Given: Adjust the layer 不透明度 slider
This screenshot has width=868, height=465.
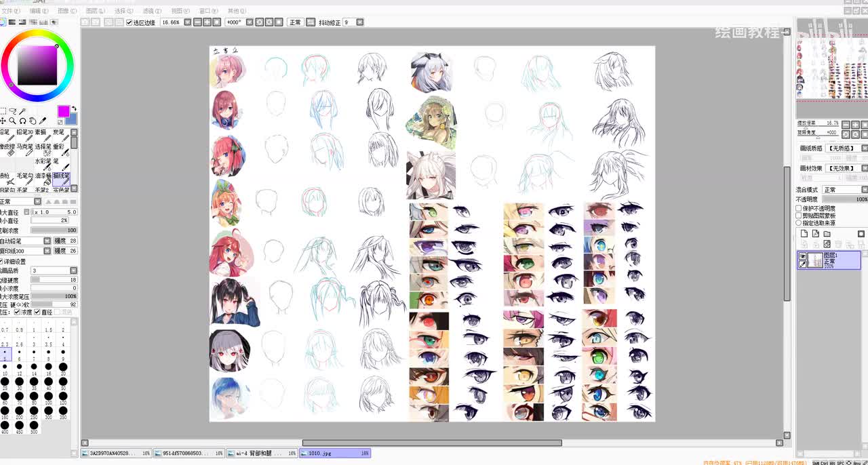Looking at the screenshot, I should 844,199.
